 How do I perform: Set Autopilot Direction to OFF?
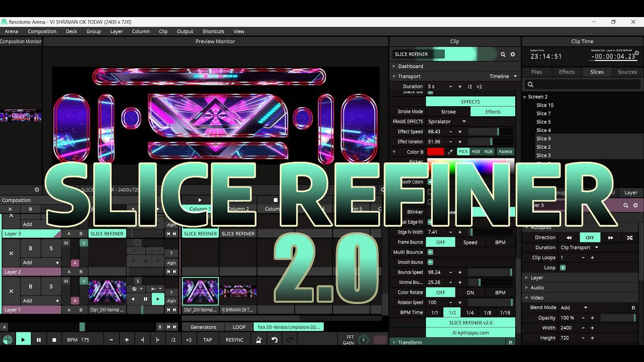(590, 238)
